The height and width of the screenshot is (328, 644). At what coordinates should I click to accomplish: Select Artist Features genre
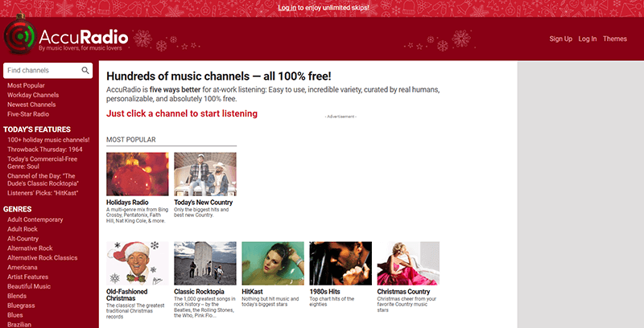[x=27, y=277]
